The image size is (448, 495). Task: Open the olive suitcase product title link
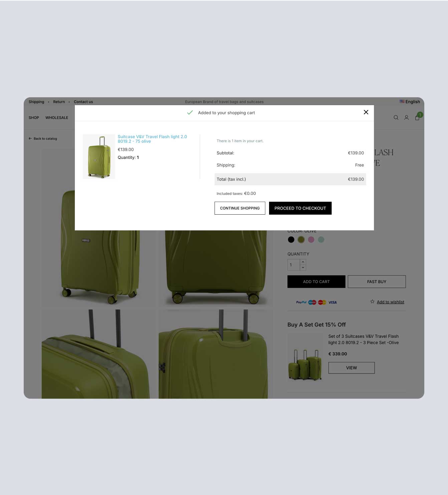(152, 139)
